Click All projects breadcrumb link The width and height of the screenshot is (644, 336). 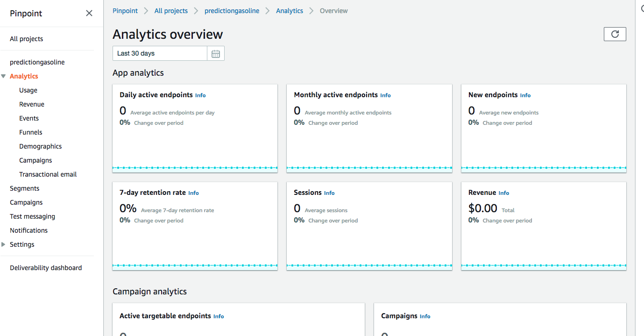pos(171,11)
